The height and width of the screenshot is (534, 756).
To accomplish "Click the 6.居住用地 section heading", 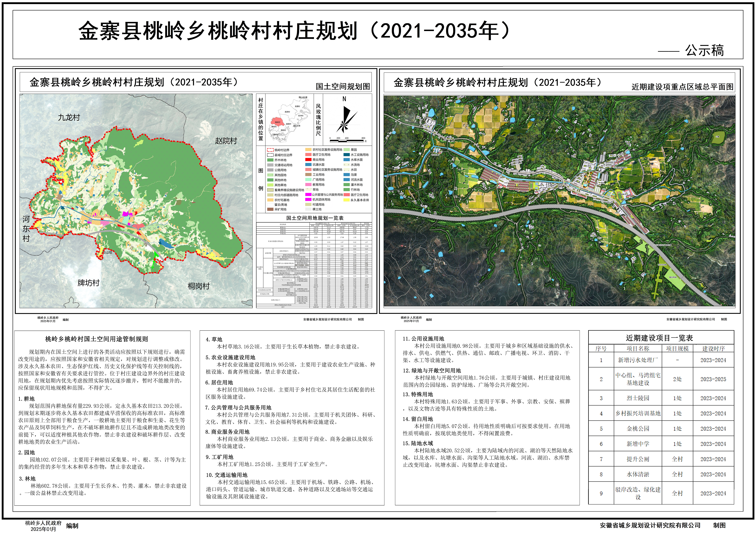I will point(219,383).
